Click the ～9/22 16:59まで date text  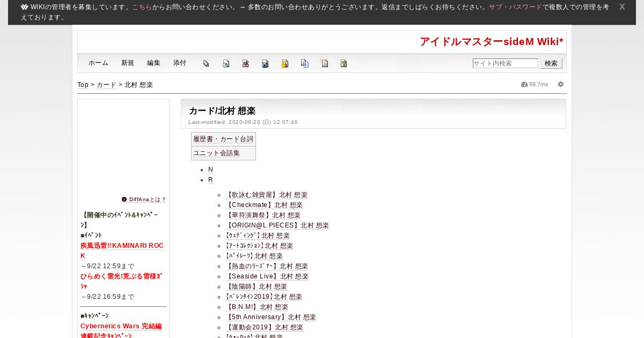point(107,297)
